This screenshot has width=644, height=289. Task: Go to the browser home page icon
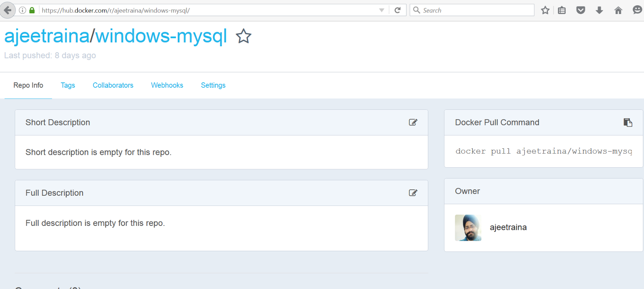[x=618, y=10]
